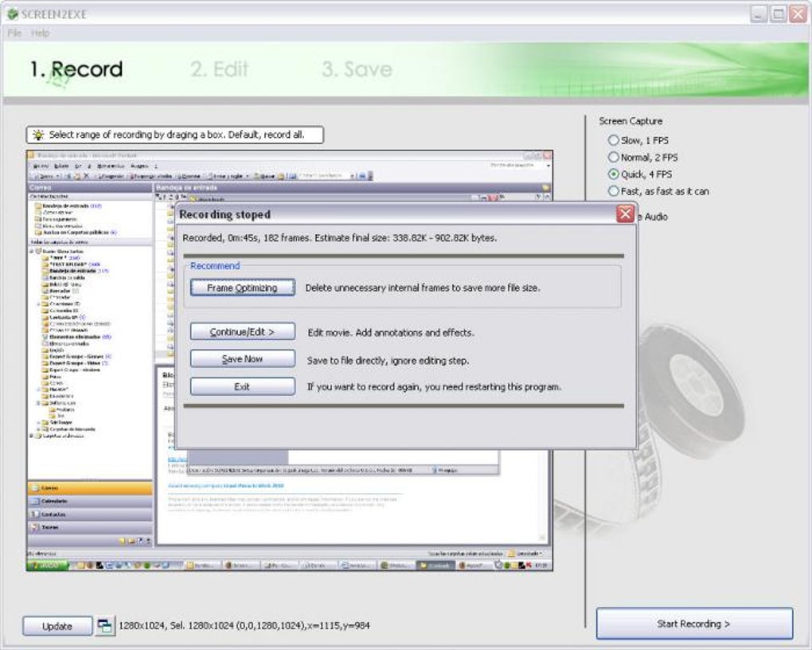This screenshot has width=812, height=650.
Task: Click Continue/Edit to edit the movie
Action: [x=242, y=332]
